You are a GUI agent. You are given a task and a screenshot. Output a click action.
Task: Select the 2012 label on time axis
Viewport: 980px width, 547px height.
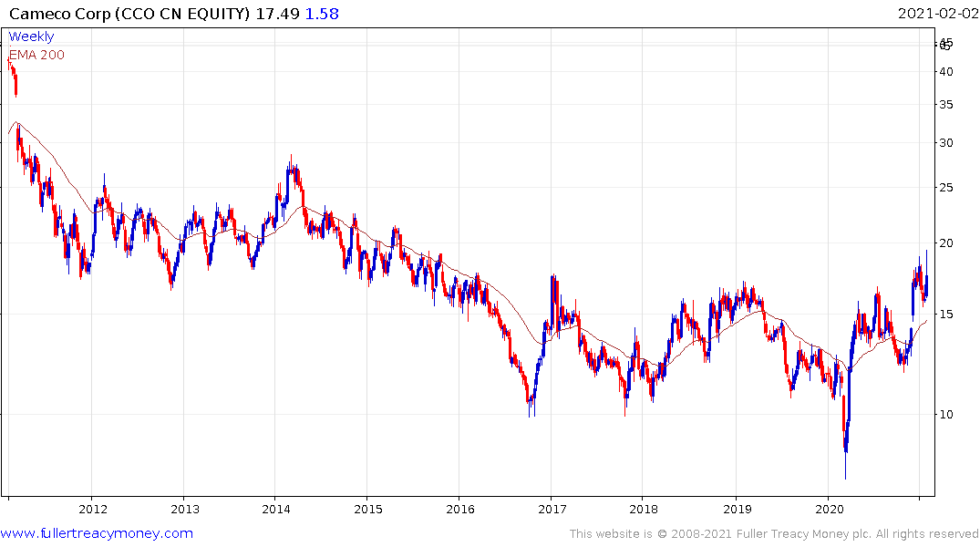tap(93, 509)
